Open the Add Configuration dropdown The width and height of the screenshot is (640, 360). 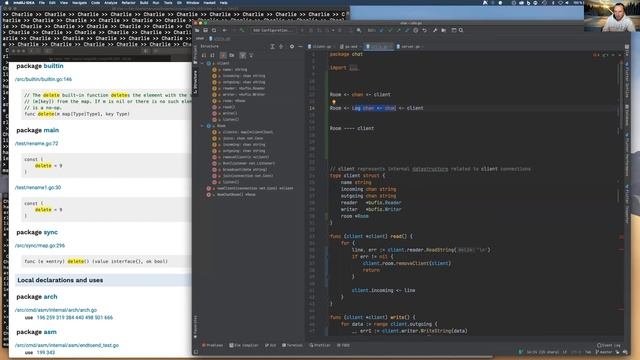pyautogui.click(x=272, y=30)
